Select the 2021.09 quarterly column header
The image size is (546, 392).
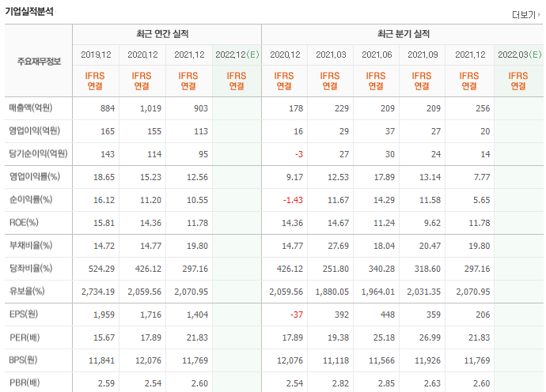pos(423,55)
